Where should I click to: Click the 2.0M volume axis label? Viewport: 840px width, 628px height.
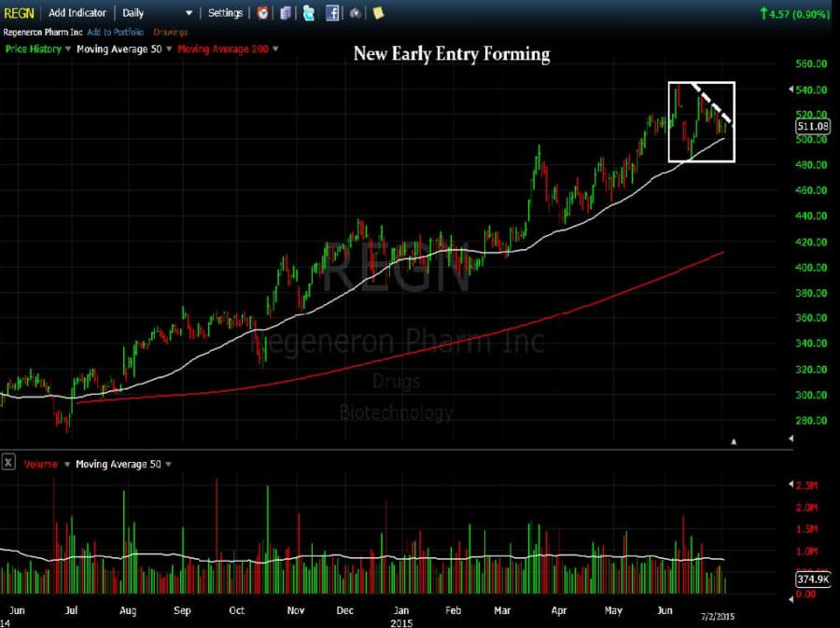click(x=806, y=508)
